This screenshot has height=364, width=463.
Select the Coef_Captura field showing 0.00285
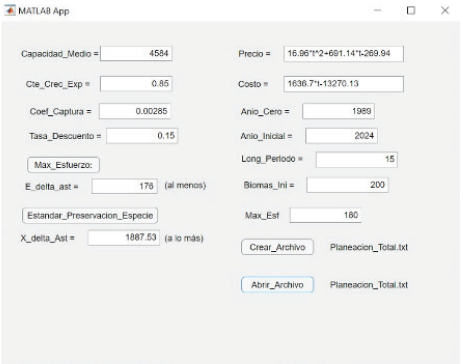coord(135,111)
